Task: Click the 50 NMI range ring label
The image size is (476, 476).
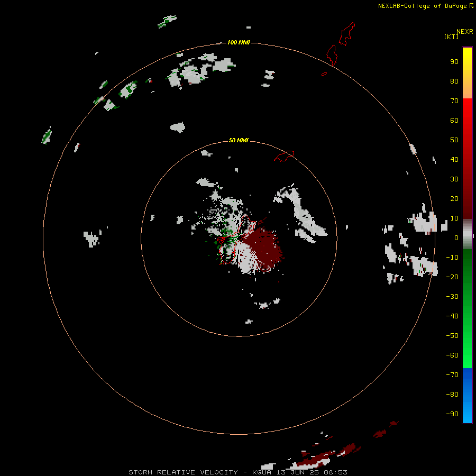Action: (239, 140)
